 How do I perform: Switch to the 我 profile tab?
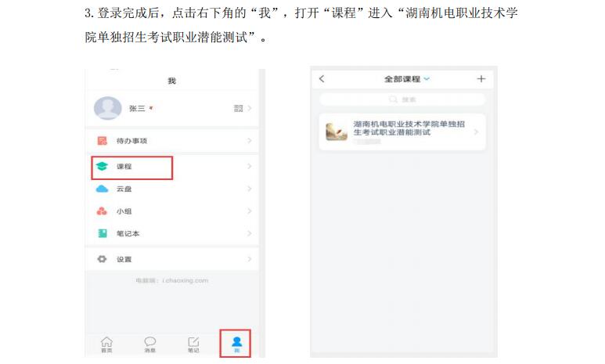pos(236,344)
